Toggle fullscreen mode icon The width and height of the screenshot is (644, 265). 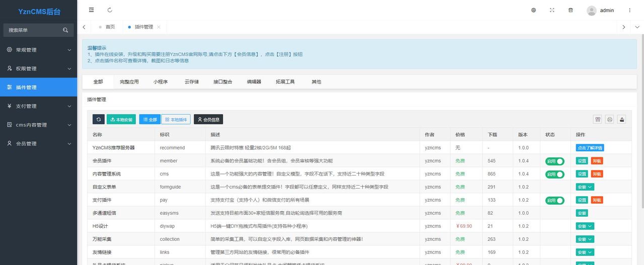pos(552,10)
